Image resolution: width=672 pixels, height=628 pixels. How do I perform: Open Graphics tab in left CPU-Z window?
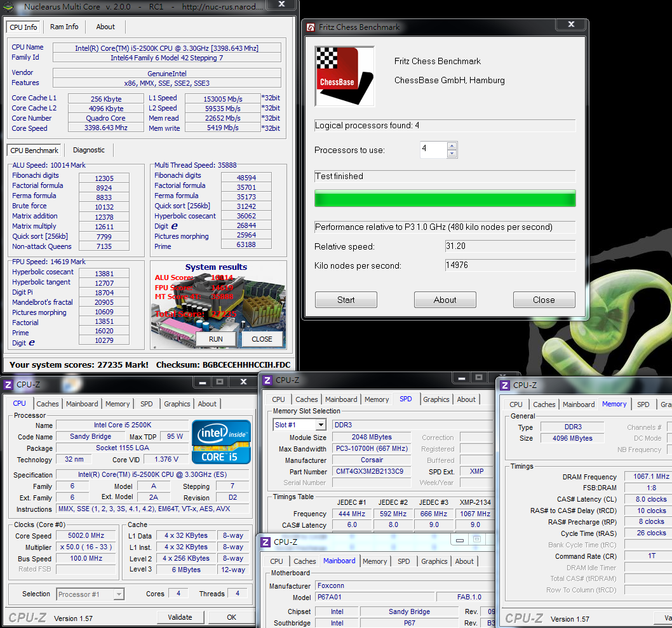(177, 403)
